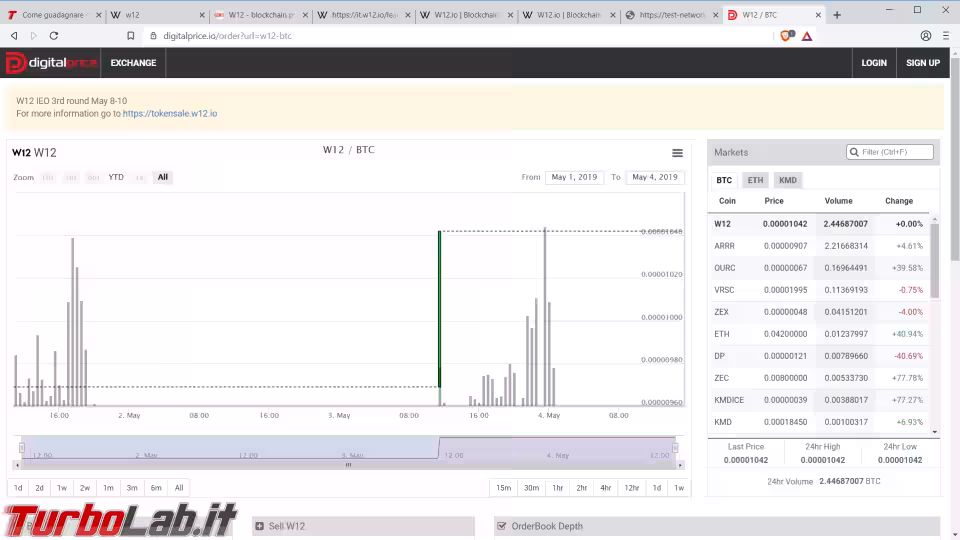Choose the 4hr candle interval

[x=606, y=488]
